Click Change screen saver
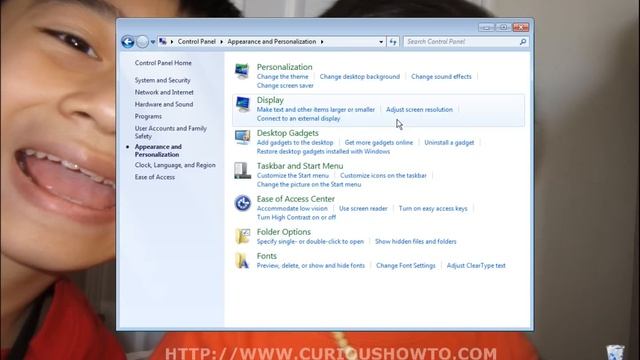Screen dimensions: 640x360 coord(285,86)
